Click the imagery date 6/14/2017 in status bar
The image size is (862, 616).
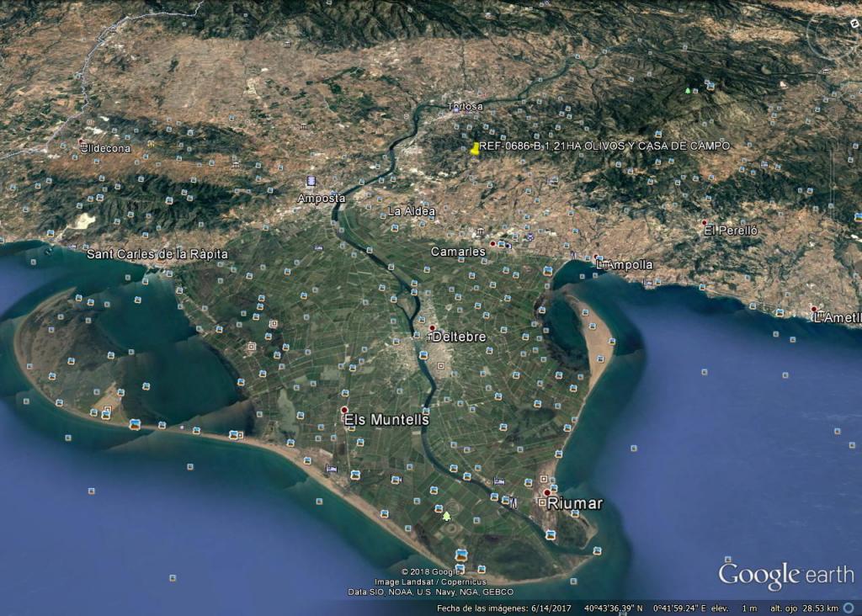coord(551,608)
